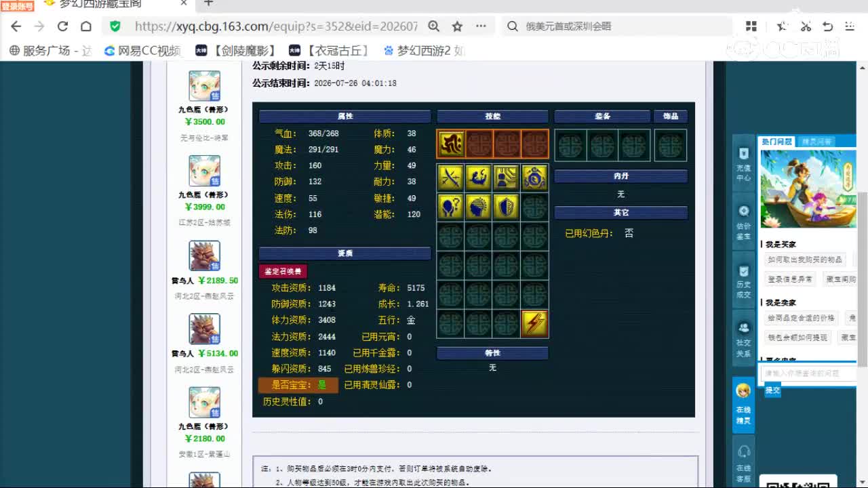Open the 九色鹿 listing priced ¥3999.00
Screen dimensions: 868x488
point(203,192)
